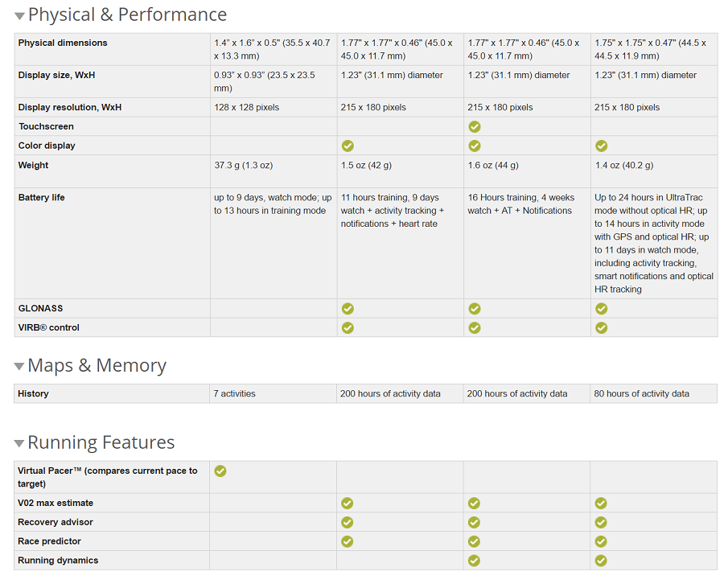
Task: Click leftmost checkmark in Running dynamics row
Action: [475, 561]
